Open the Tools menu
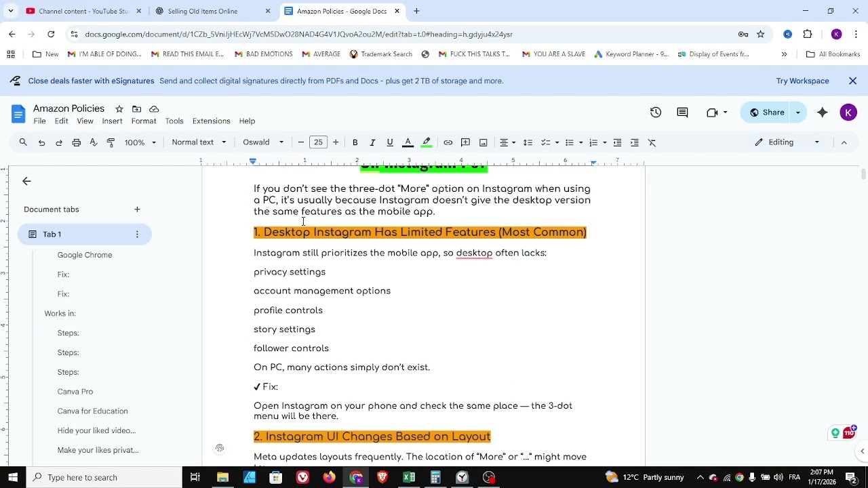The image size is (868, 488). point(174,121)
